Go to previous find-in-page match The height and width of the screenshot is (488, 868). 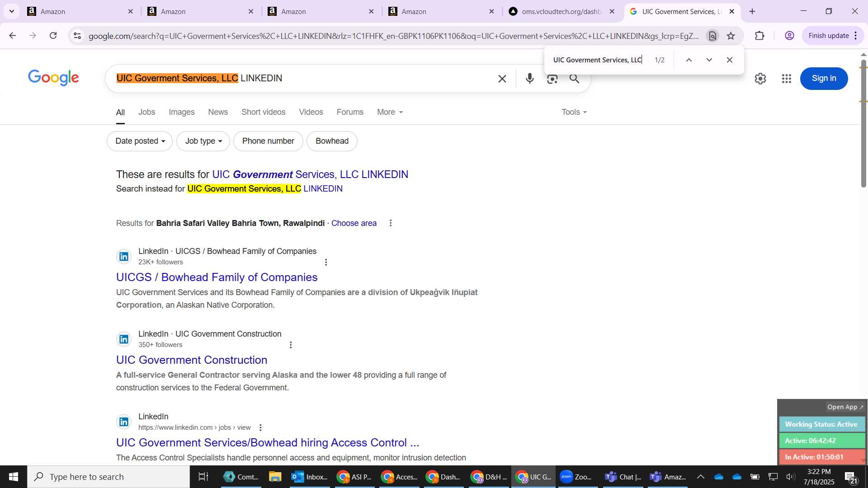coord(689,60)
